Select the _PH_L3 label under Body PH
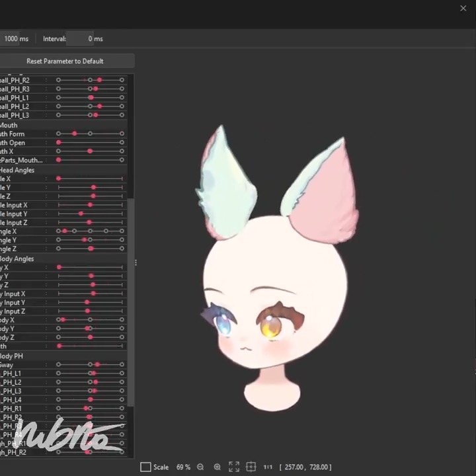Image resolution: width=476 pixels, height=476 pixels. (x=11, y=391)
